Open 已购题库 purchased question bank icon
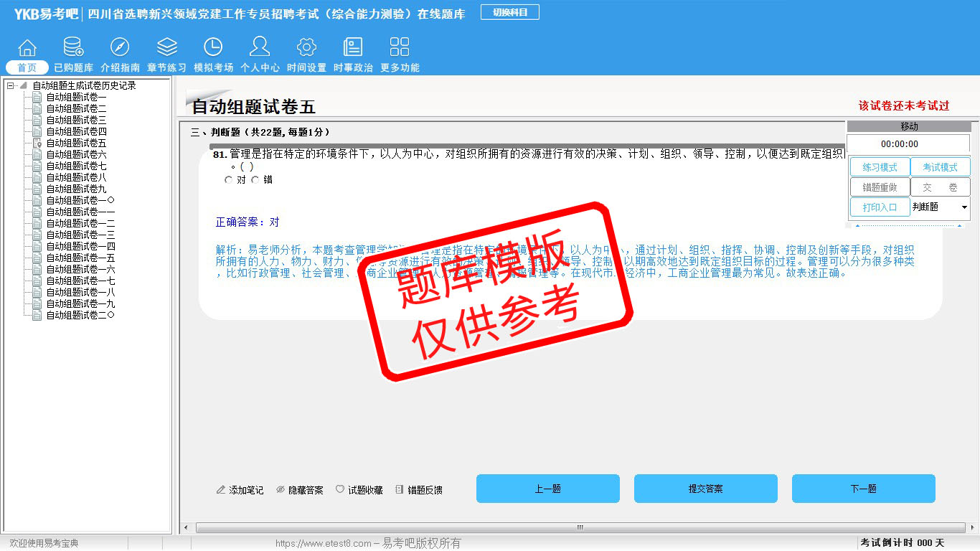Screen dimensions: 980x551 pyautogui.click(x=73, y=48)
